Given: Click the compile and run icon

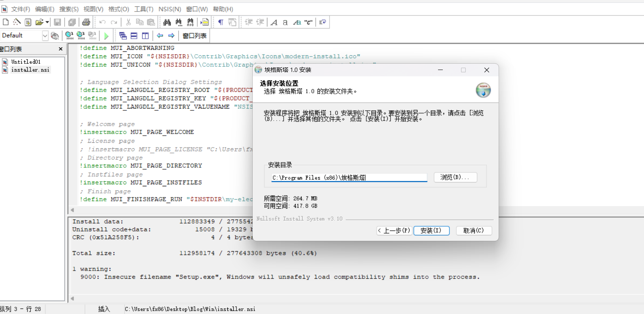Looking at the screenshot, I should pyautogui.click(x=81, y=36).
